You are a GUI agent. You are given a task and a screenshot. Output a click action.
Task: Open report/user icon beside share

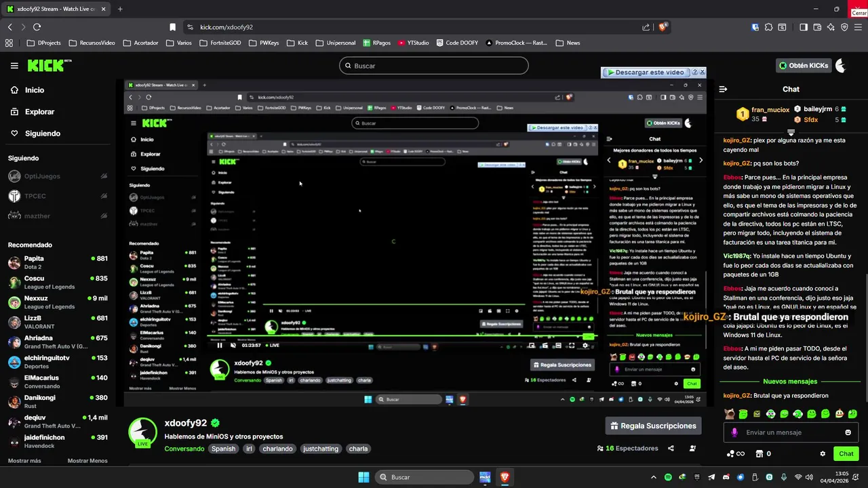point(692,448)
